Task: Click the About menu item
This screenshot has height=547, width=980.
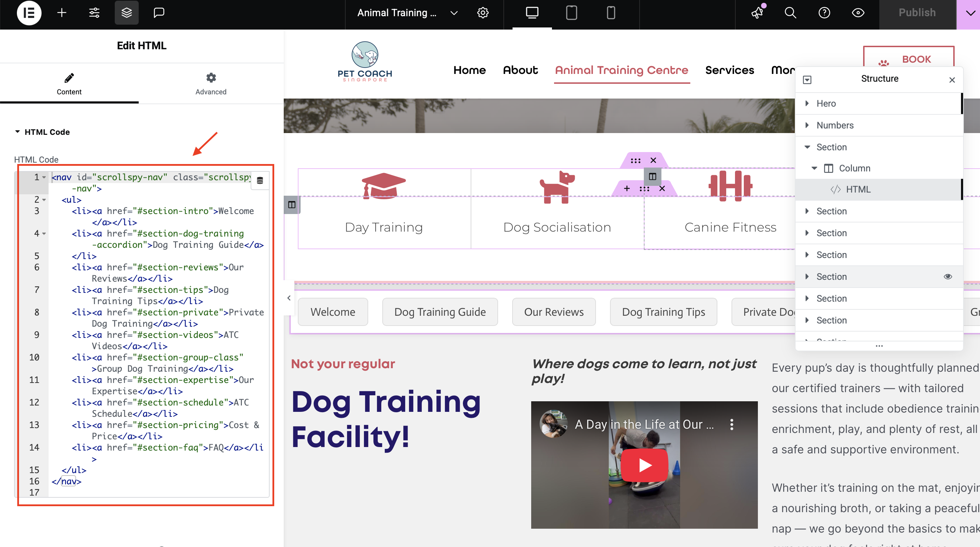Action: click(520, 70)
